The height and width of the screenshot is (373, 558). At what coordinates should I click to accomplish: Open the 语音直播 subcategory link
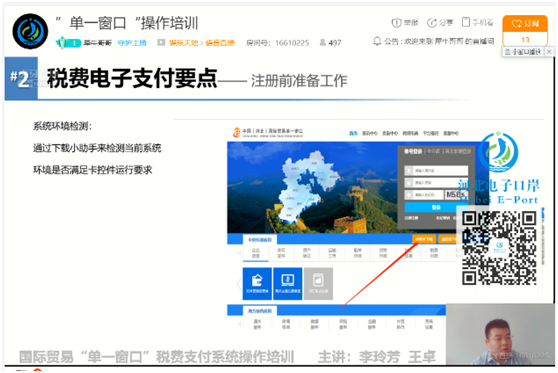[220, 43]
